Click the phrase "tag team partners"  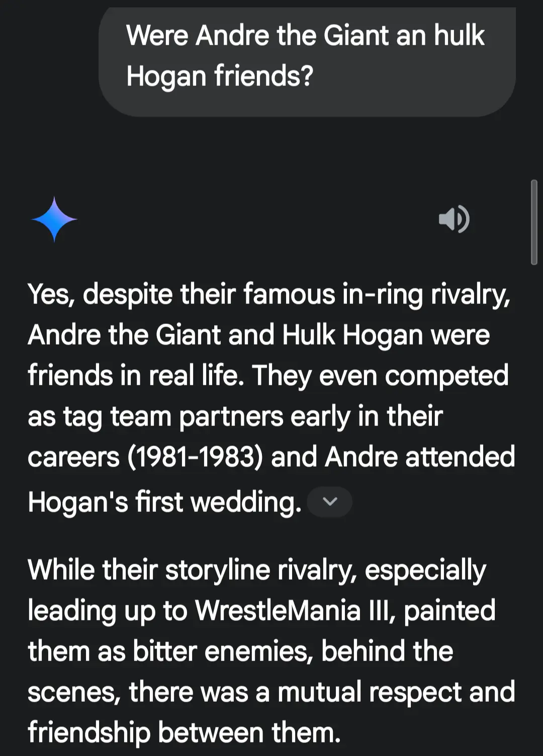point(172,416)
